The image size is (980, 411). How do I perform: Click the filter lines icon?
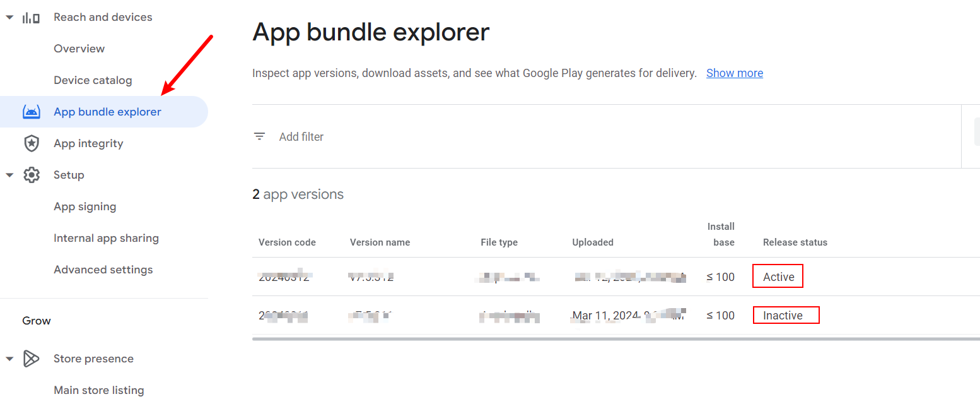tap(259, 136)
